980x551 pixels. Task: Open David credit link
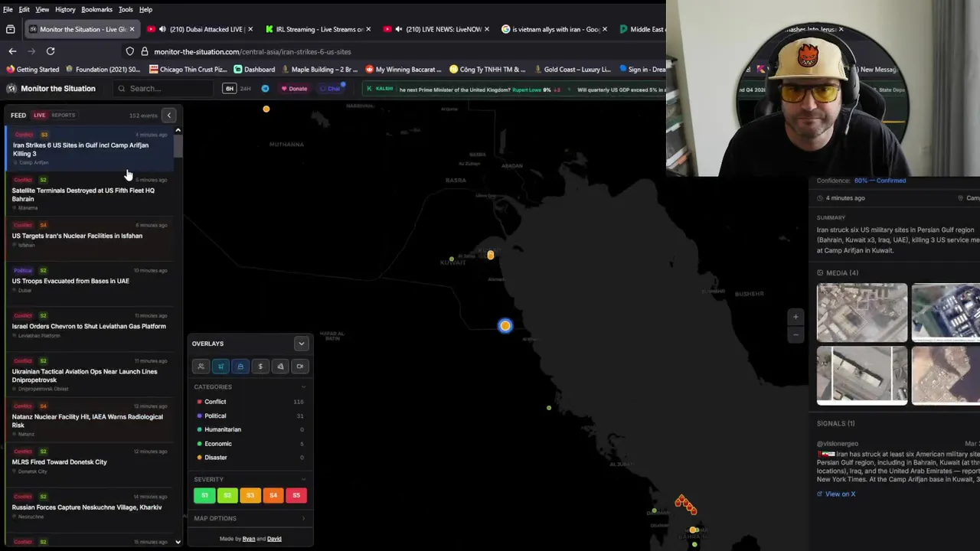[274, 539]
